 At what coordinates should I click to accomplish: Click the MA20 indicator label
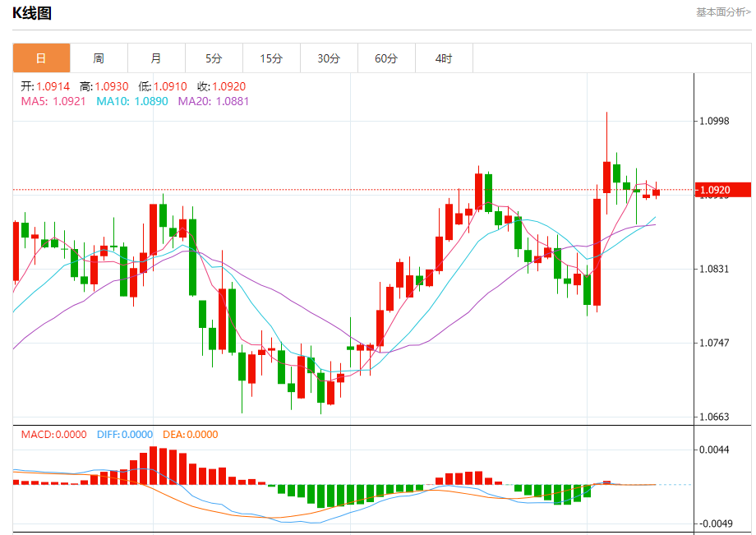tap(213, 101)
